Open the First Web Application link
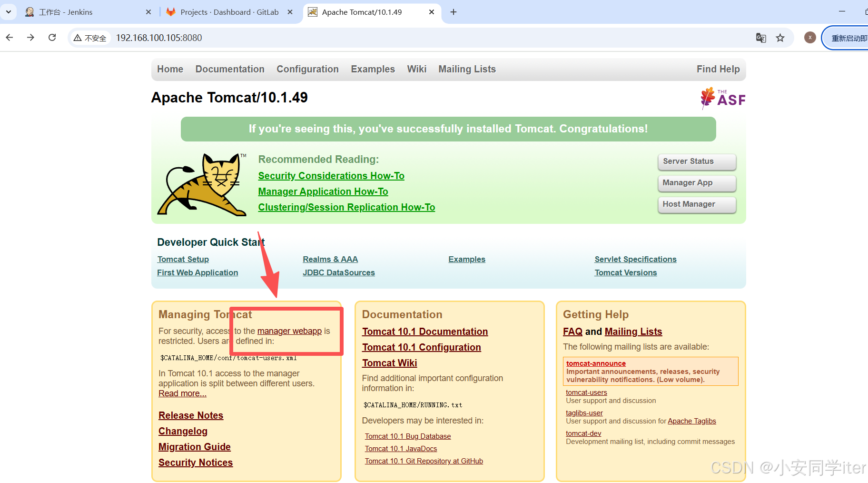868x483 pixels. 197,272
